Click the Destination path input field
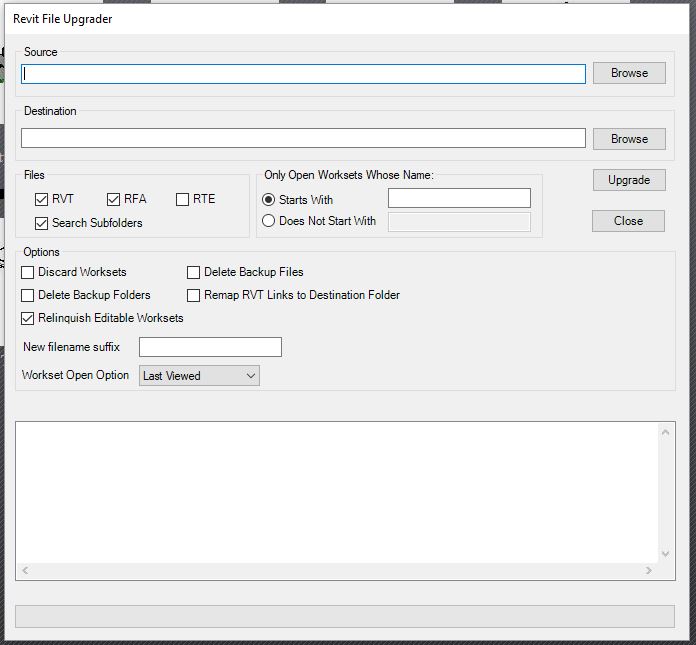 click(303, 138)
